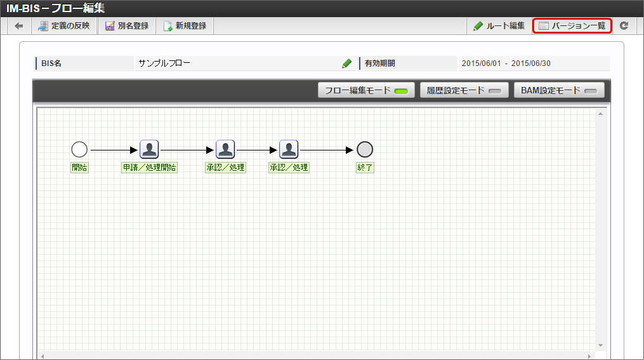Click the canvas scroll up arrow
644x360 pixels.
(600, 114)
